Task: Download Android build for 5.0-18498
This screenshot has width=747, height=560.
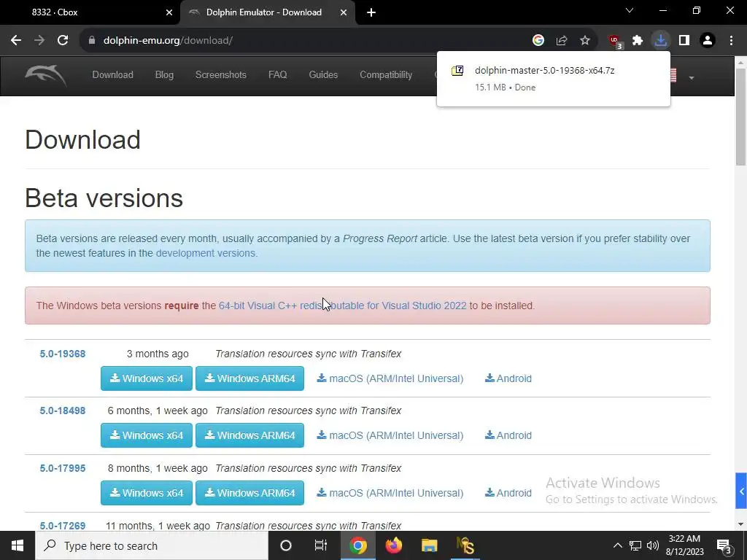Action: click(508, 435)
